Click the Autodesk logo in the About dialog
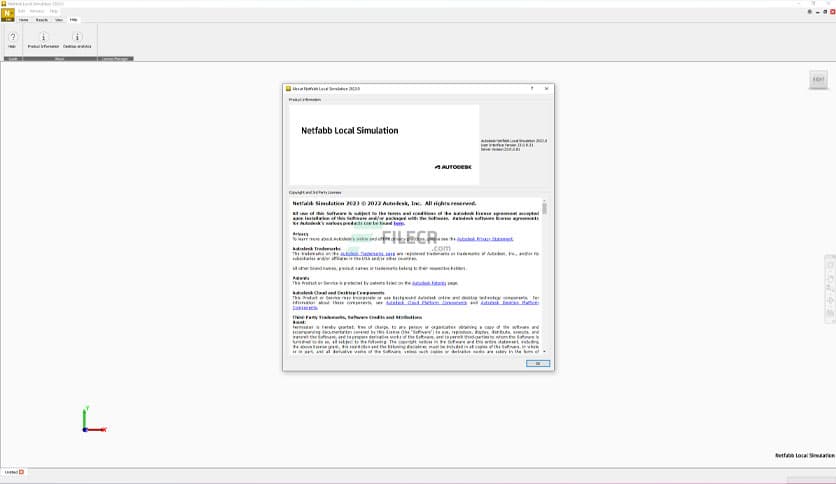The height and width of the screenshot is (484, 836). pos(453,167)
